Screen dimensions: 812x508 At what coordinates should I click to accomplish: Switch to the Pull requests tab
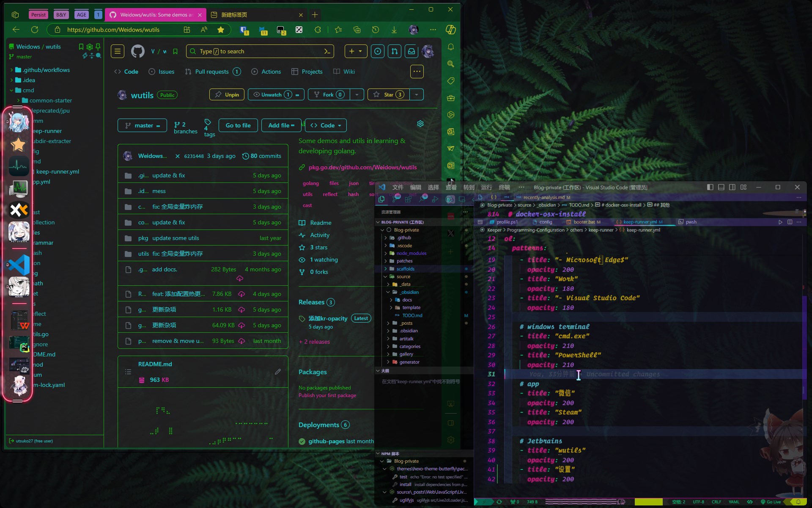tap(212, 72)
